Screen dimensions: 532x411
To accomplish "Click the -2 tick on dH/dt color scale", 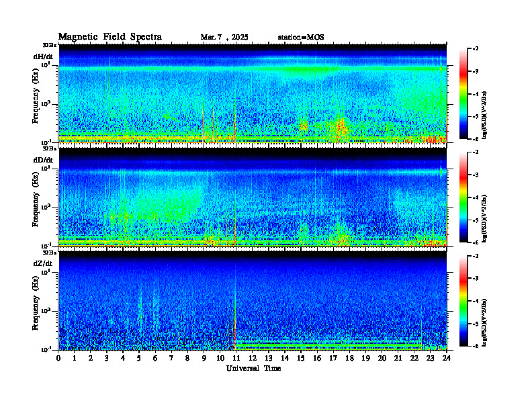I will (474, 49).
